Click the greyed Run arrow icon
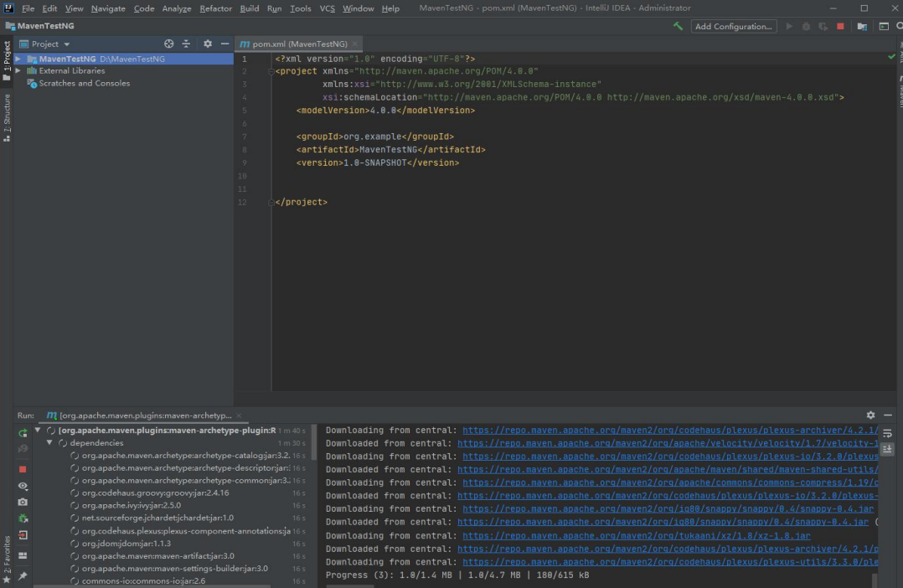Screen dimensions: 903x588 (789, 27)
